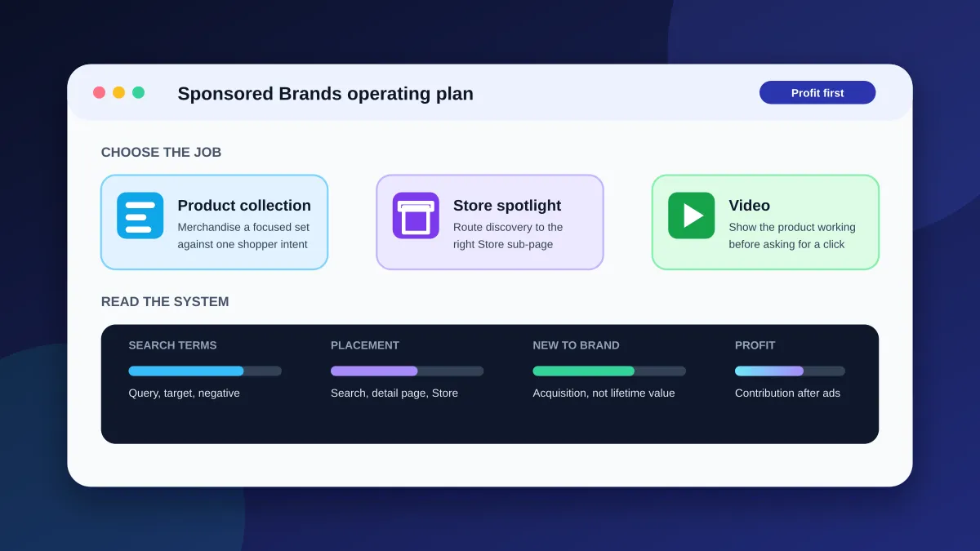Click the SEARCH TERMS label
980x551 pixels.
pos(172,345)
